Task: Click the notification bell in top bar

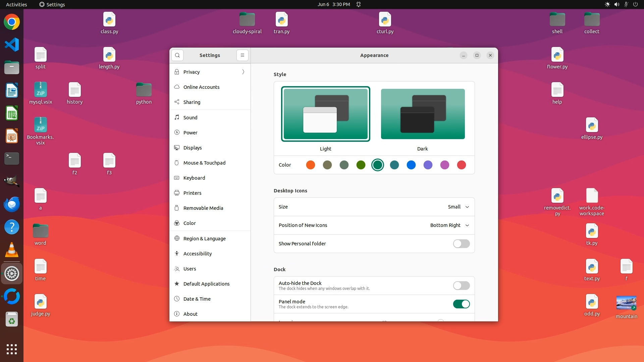Action: click(x=359, y=4)
